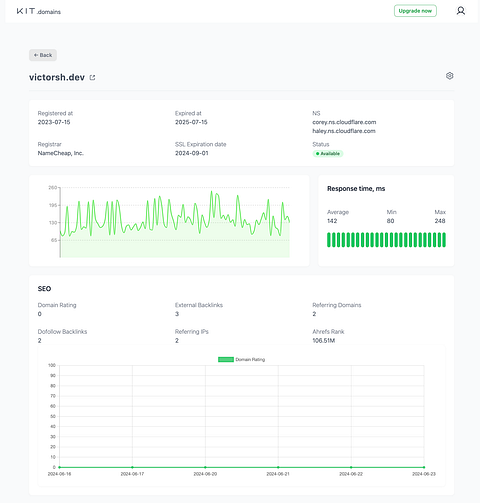The width and height of the screenshot is (480, 503).
Task: Click highest peak in response chart
Action: tap(211, 192)
